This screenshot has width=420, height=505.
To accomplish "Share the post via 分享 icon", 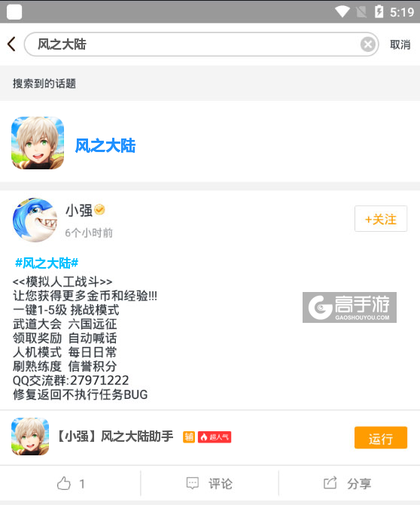I will 330,483.
